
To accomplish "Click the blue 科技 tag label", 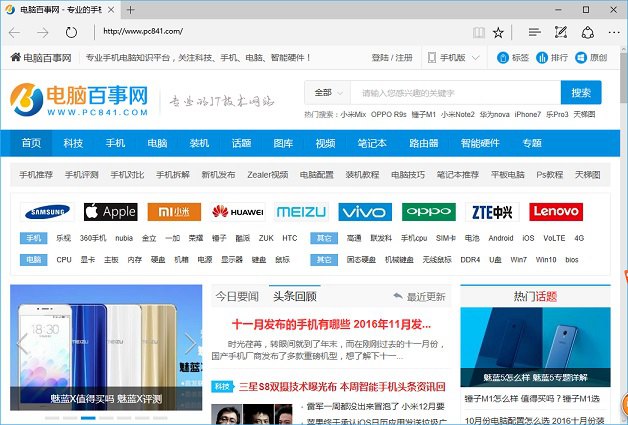I will tap(223, 387).
